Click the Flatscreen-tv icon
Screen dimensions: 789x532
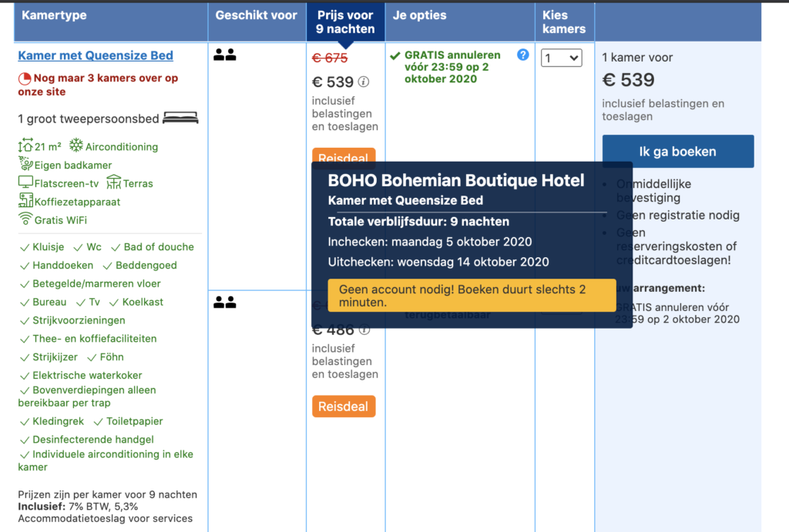[25, 182]
